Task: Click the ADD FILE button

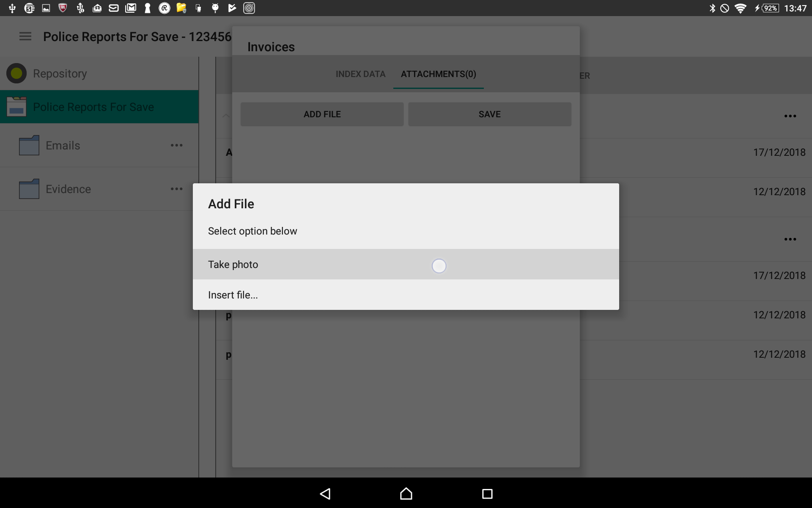Action: click(x=321, y=114)
